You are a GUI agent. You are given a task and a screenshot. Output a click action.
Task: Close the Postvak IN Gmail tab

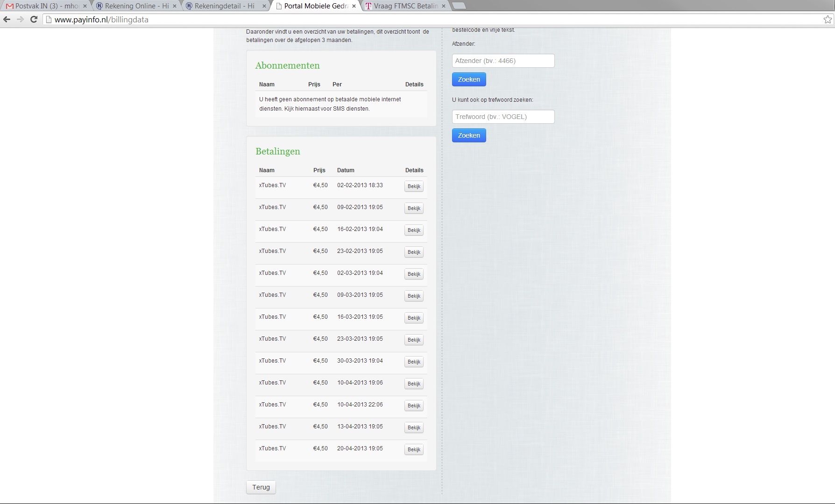click(85, 6)
